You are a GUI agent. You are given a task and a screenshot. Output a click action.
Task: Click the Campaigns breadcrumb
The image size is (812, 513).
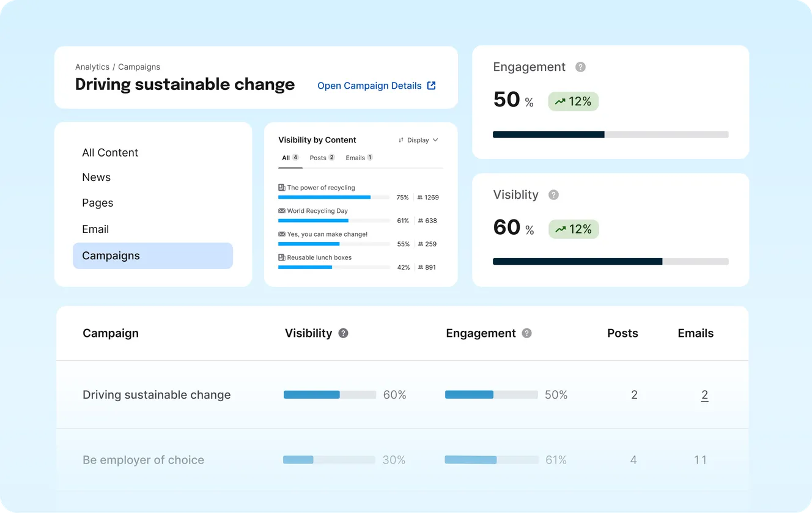[x=139, y=67]
